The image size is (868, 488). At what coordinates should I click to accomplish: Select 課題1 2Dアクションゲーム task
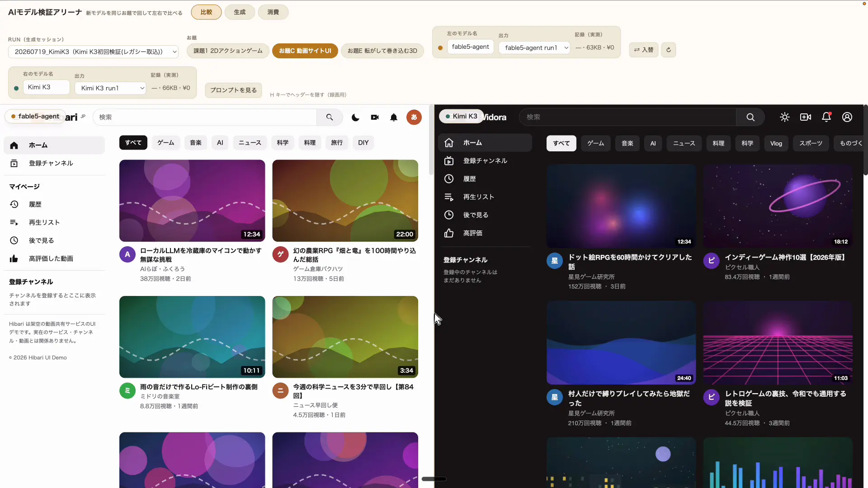tap(228, 51)
